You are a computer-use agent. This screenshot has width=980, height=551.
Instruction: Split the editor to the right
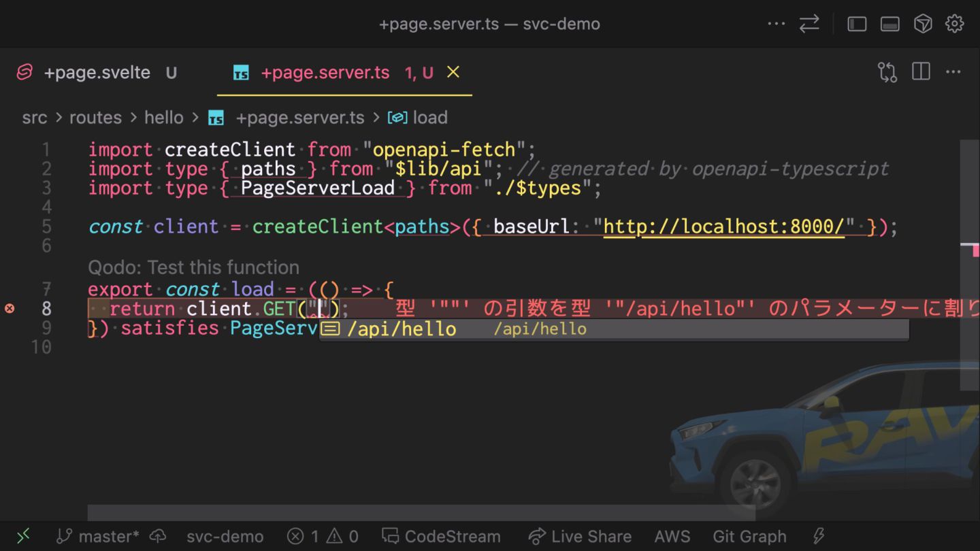(921, 72)
